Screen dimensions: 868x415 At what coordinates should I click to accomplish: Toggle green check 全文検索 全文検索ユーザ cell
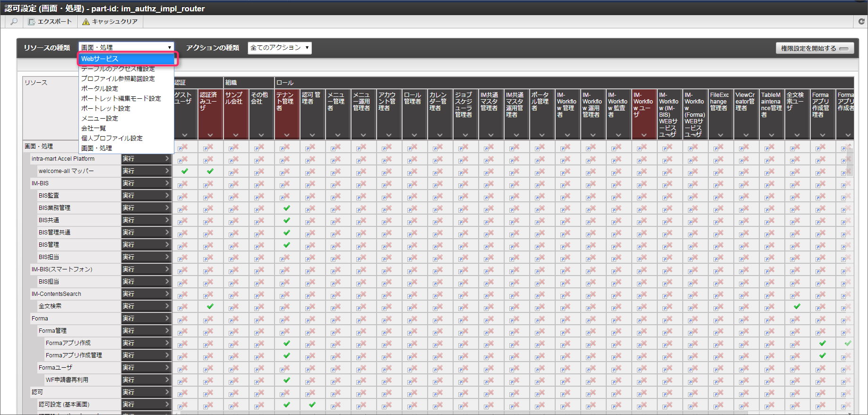click(x=797, y=306)
